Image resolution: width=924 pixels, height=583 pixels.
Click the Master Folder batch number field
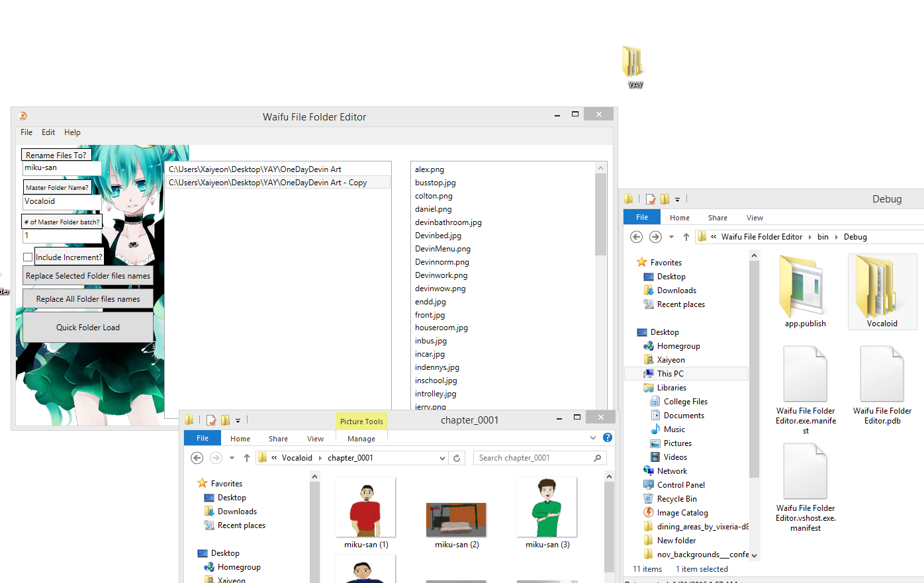[62, 236]
